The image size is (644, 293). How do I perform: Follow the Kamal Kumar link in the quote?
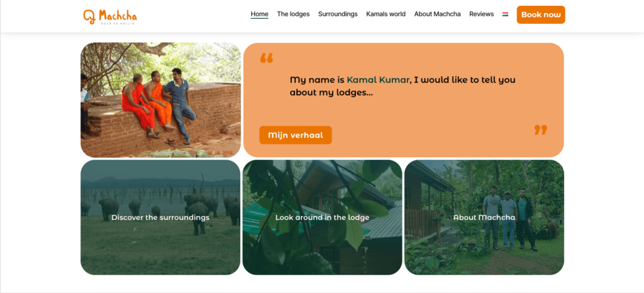[x=378, y=80]
